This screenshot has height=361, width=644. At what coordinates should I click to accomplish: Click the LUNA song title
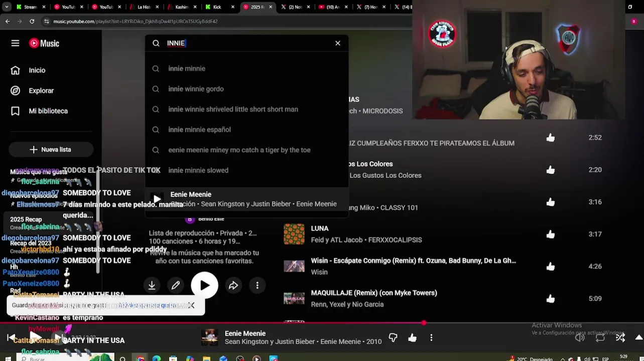[x=320, y=228]
